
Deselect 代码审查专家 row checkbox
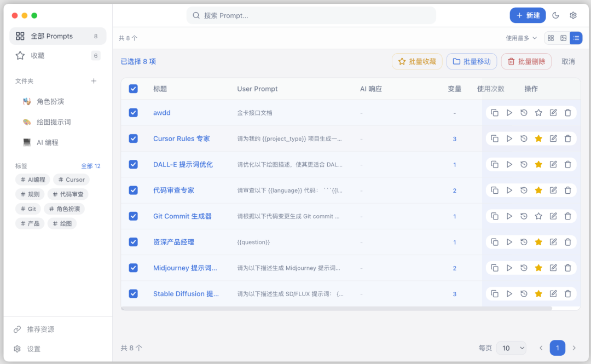coord(133,190)
